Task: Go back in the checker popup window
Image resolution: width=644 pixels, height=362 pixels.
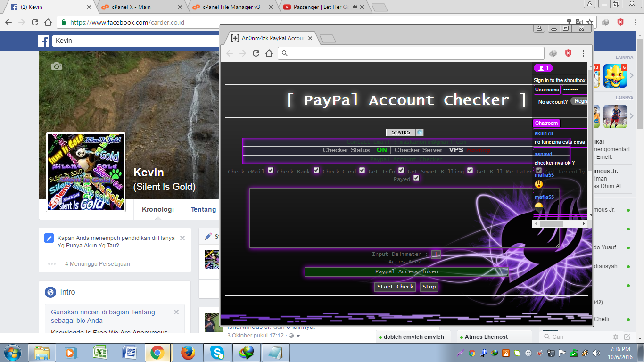Action: [230, 53]
